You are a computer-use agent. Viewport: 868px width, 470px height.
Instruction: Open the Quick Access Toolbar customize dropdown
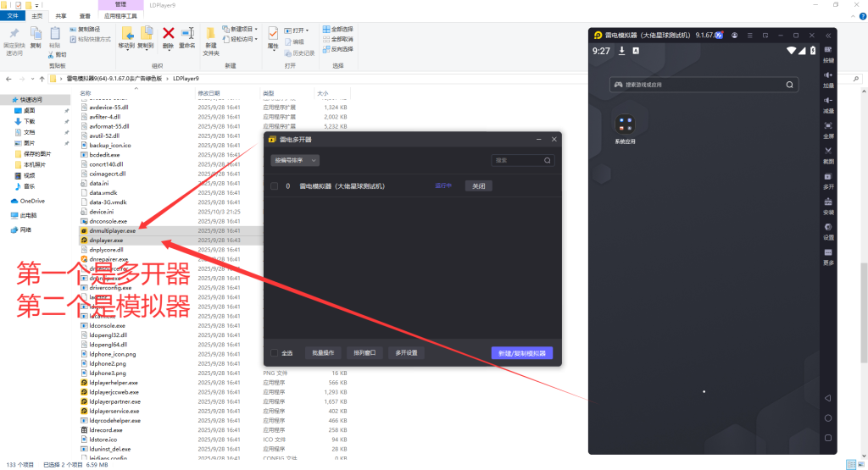coord(37,6)
